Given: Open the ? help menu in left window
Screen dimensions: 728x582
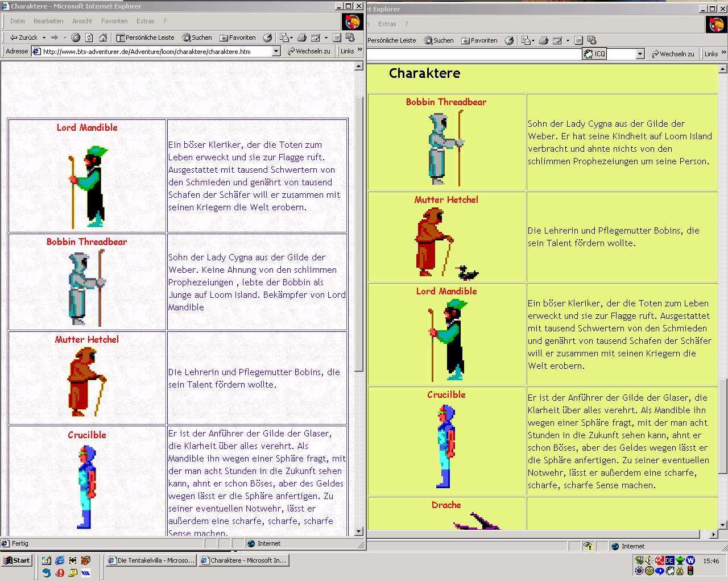Looking at the screenshot, I should [x=166, y=21].
